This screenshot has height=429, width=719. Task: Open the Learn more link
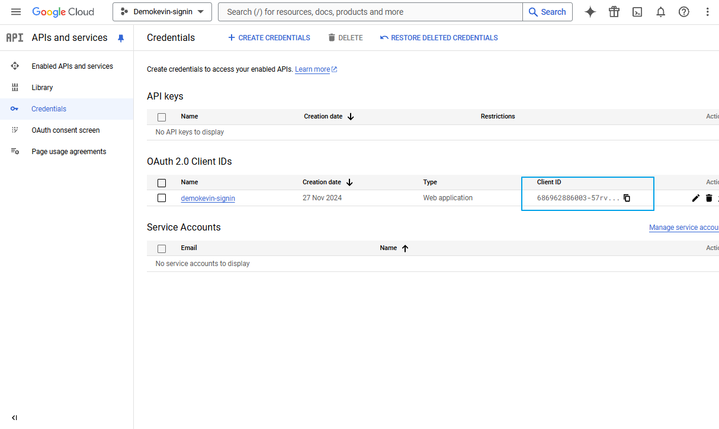(316, 69)
